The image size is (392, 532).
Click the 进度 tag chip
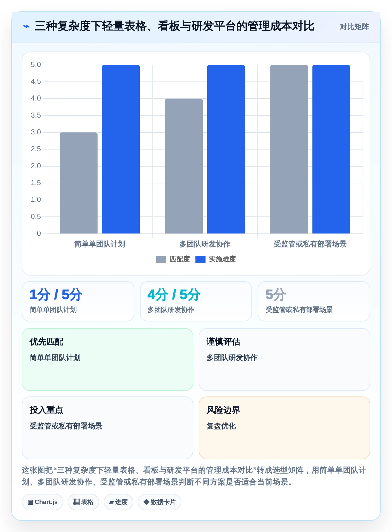[x=118, y=502]
